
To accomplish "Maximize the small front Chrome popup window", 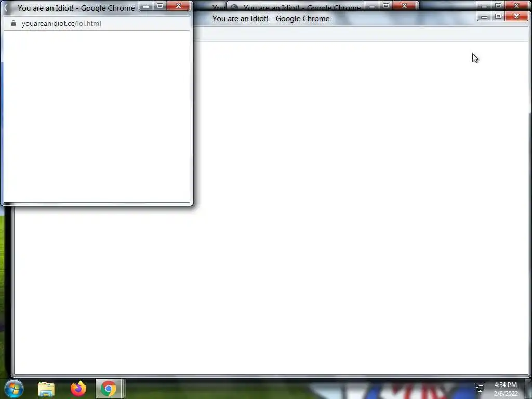I will coord(160,6).
